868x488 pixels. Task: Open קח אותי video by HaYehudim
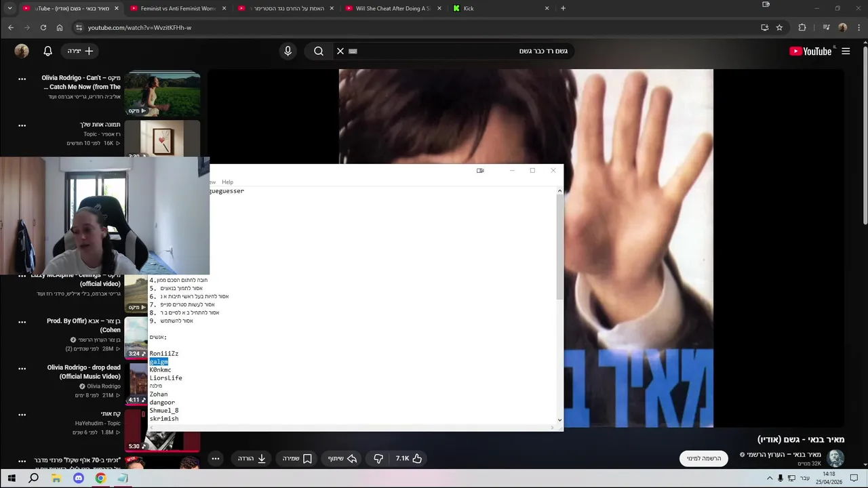point(111,413)
